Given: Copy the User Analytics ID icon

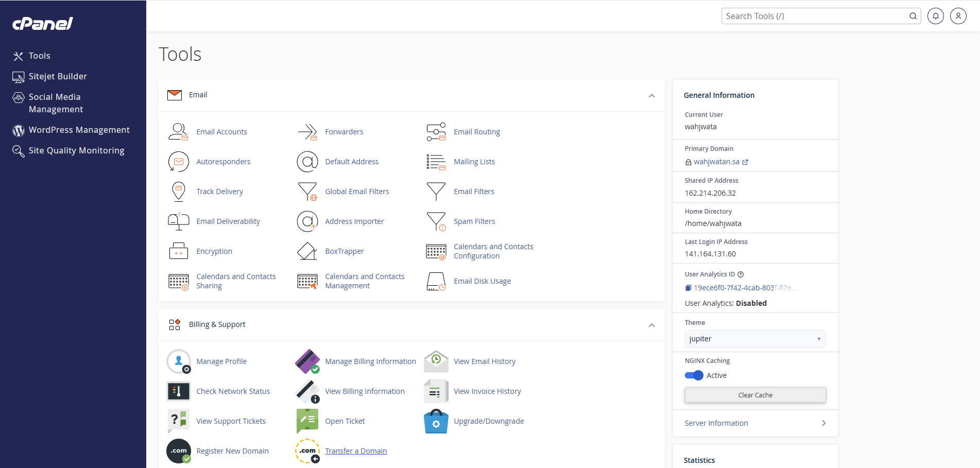Looking at the screenshot, I should point(688,288).
